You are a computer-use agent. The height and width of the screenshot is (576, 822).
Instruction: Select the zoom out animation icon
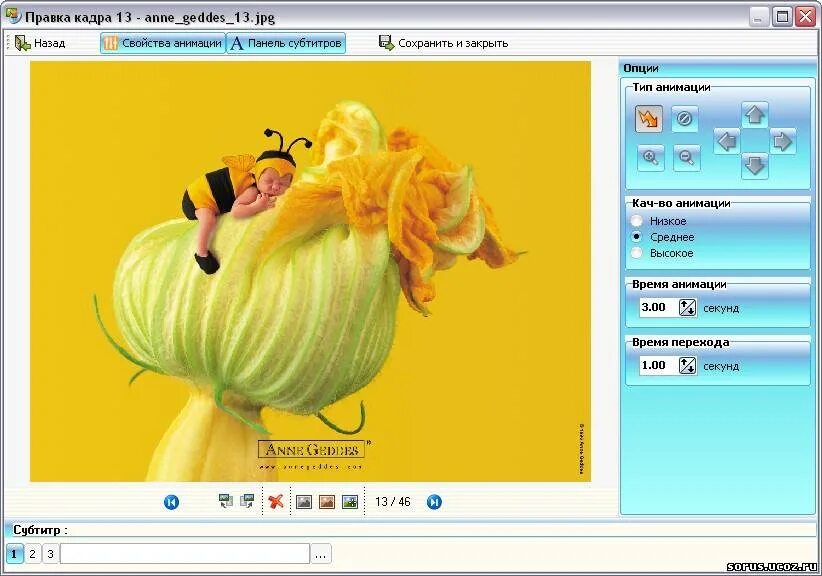[686, 157]
